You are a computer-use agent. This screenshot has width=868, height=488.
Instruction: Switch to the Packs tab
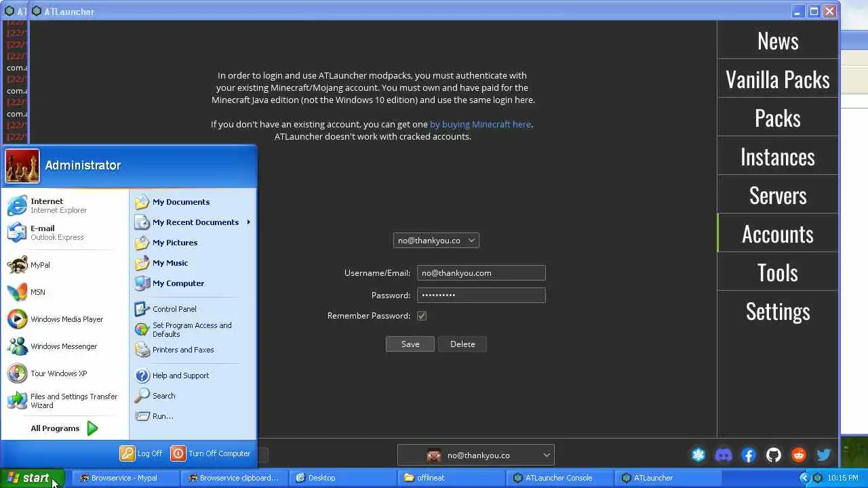pyautogui.click(x=778, y=118)
